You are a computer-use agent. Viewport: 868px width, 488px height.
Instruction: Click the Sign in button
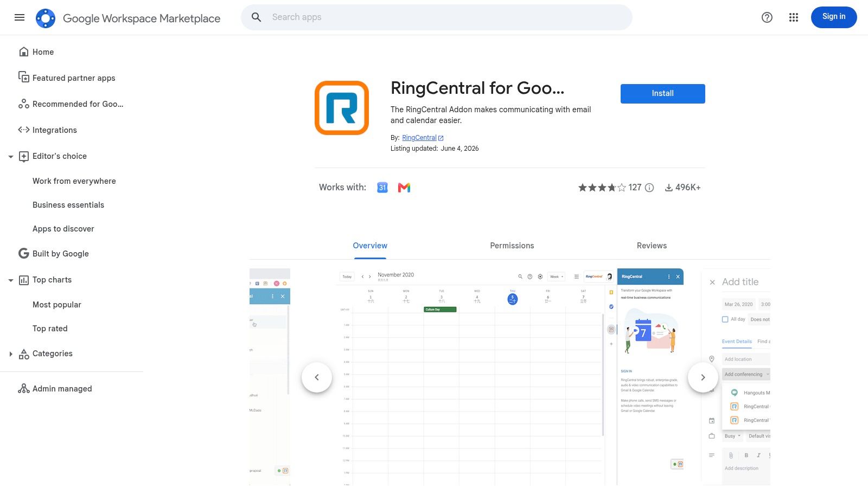pos(834,17)
